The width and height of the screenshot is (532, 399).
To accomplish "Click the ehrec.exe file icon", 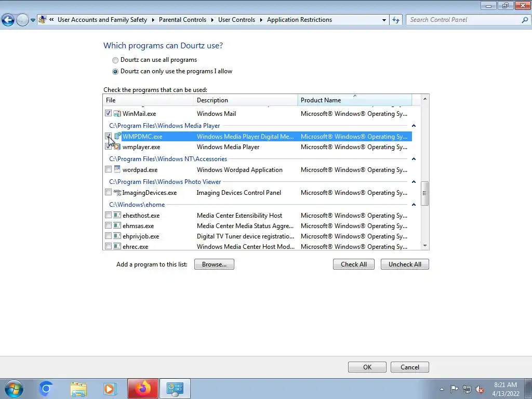I will 117,246.
